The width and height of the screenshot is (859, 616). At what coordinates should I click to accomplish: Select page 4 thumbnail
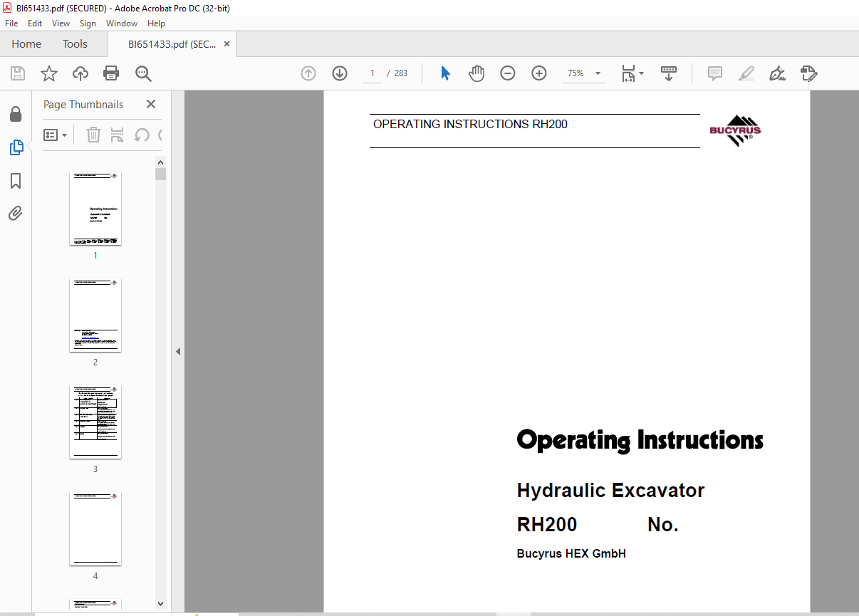(x=95, y=529)
